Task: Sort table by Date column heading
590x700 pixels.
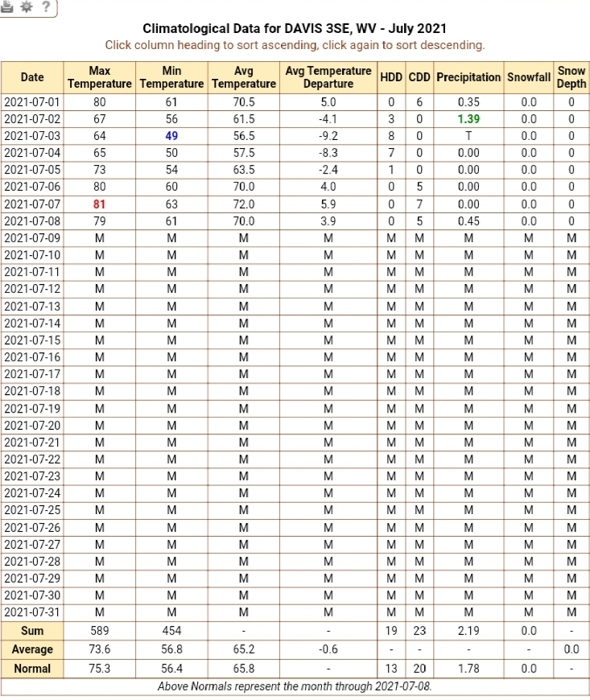Action: click(x=32, y=77)
